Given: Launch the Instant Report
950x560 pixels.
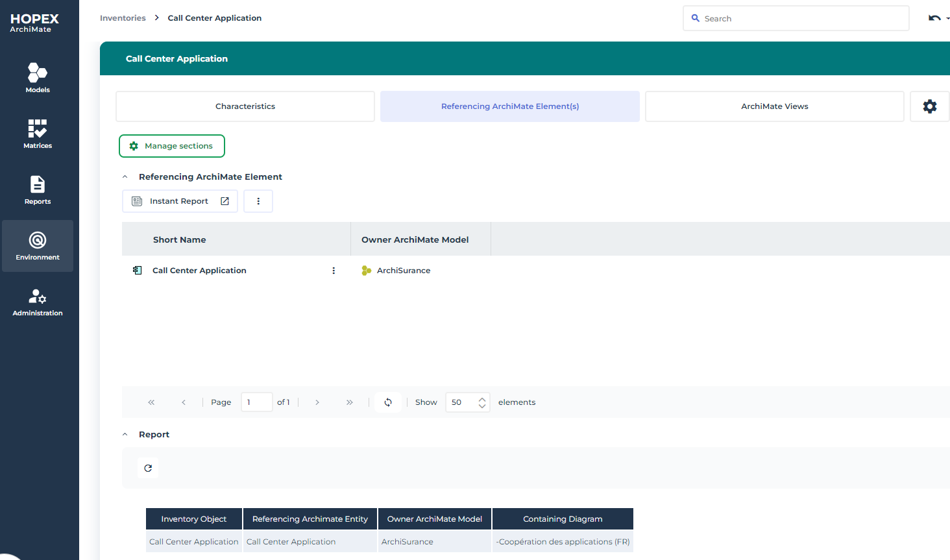Looking at the screenshot, I should click(x=180, y=201).
